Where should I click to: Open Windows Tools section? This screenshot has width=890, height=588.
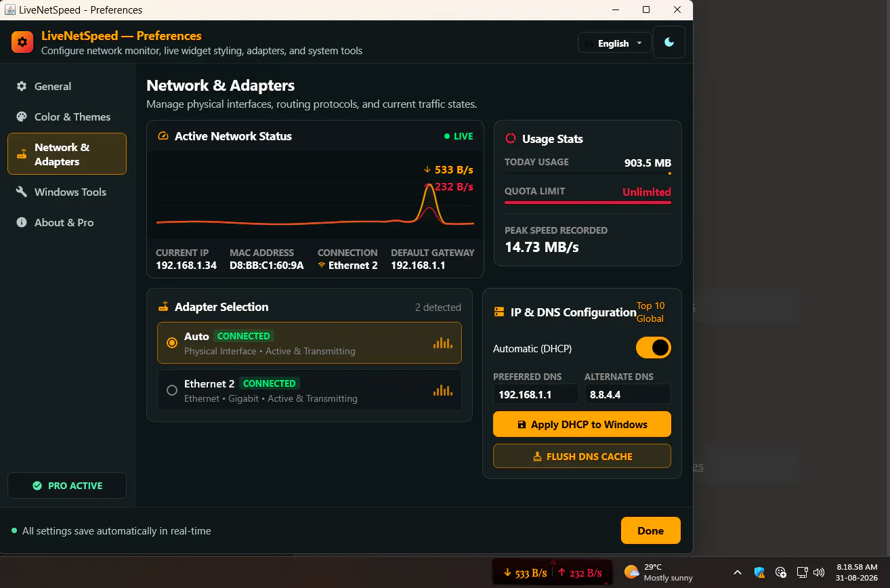(66, 192)
